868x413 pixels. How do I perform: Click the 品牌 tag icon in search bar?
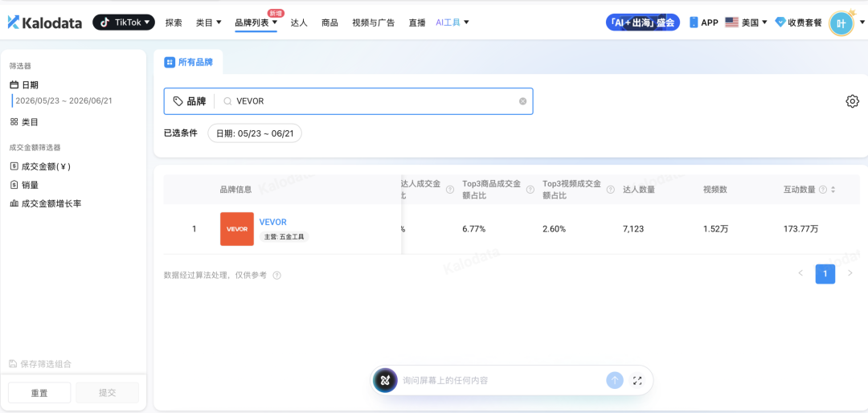[x=178, y=101]
